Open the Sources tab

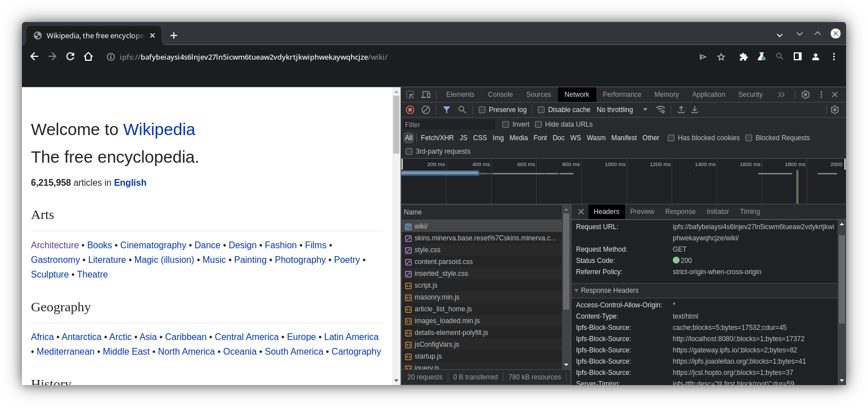click(x=538, y=95)
